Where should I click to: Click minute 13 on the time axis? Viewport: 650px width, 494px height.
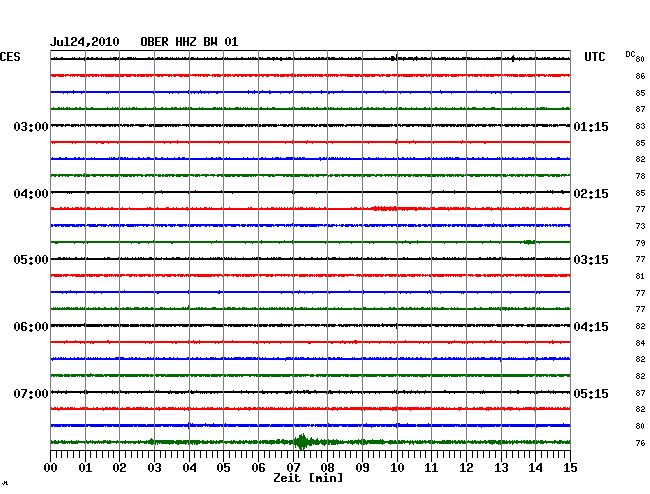pos(501,467)
